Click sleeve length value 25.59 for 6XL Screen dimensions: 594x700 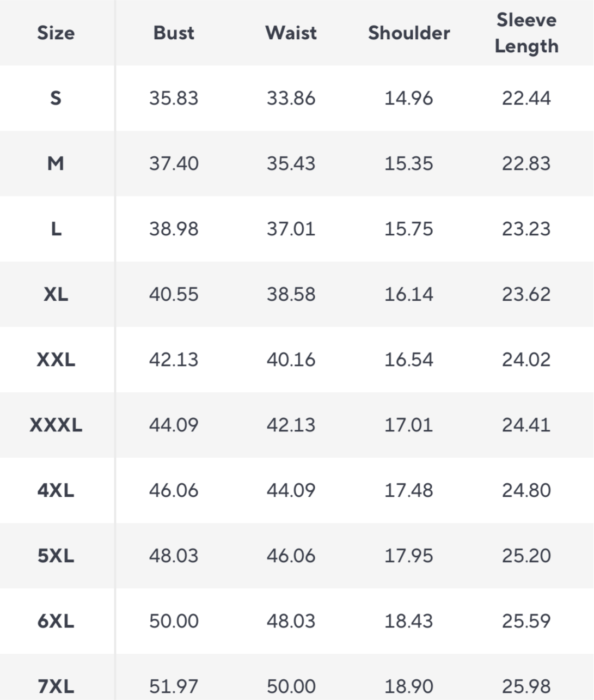pyautogui.click(x=526, y=621)
